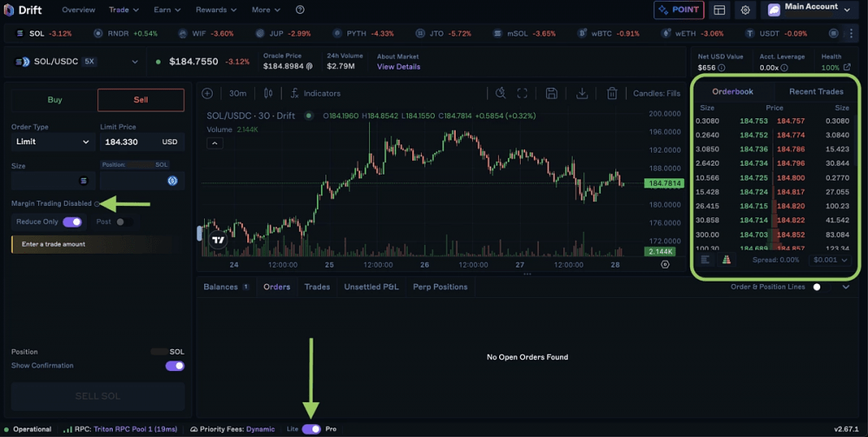The height and width of the screenshot is (437, 868).
Task: Click the Drift logo in header
Action: 23,10
